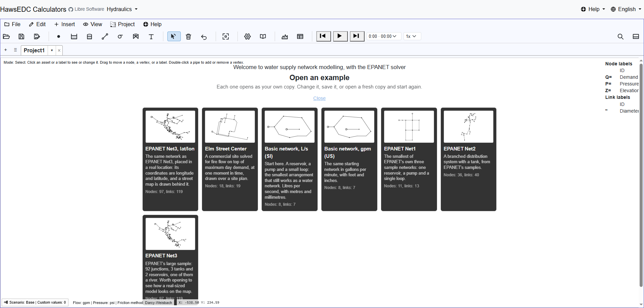Rewind simulation to start
This screenshot has width=644, height=308.
pyautogui.click(x=323, y=36)
